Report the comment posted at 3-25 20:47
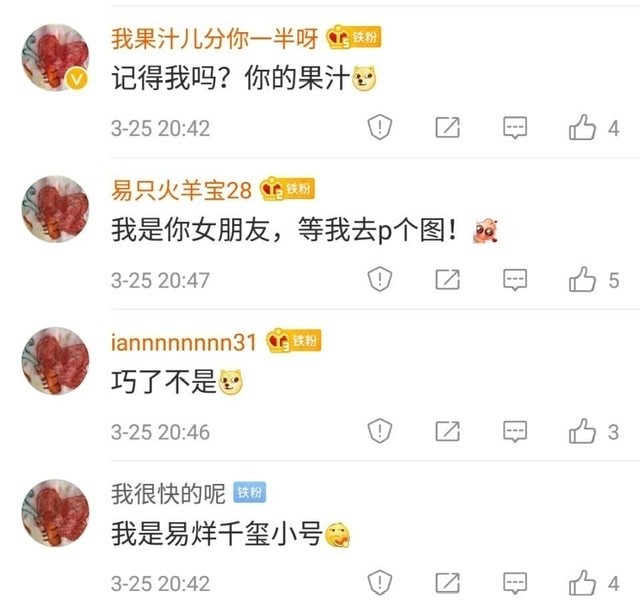The width and height of the screenshot is (640, 610). (x=380, y=279)
